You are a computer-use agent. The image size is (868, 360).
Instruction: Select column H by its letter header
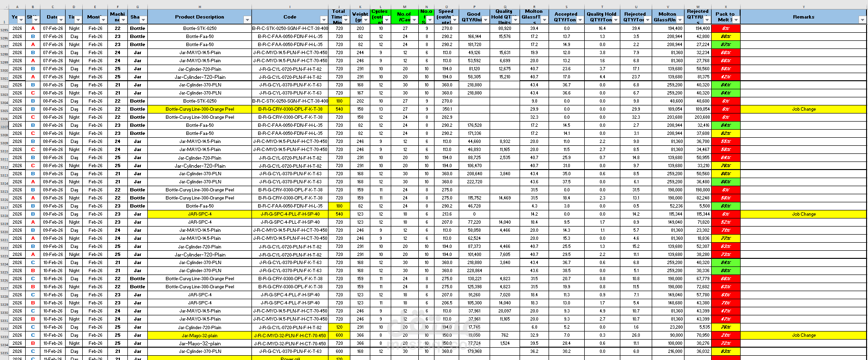(200, 7)
